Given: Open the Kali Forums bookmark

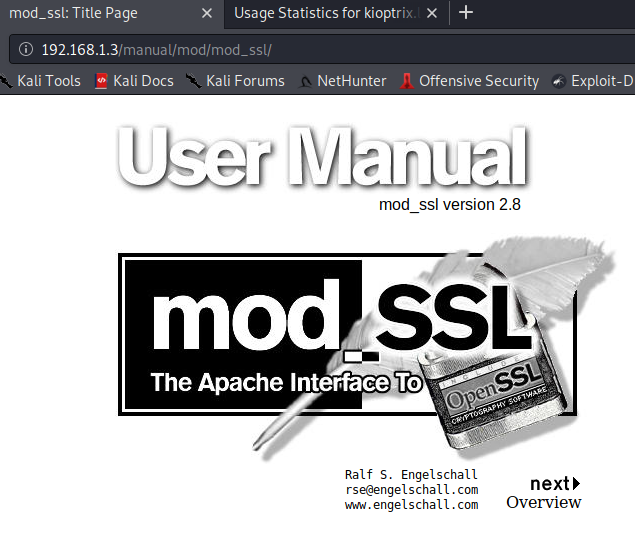Looking at the screenshot, I should (235, 81).
